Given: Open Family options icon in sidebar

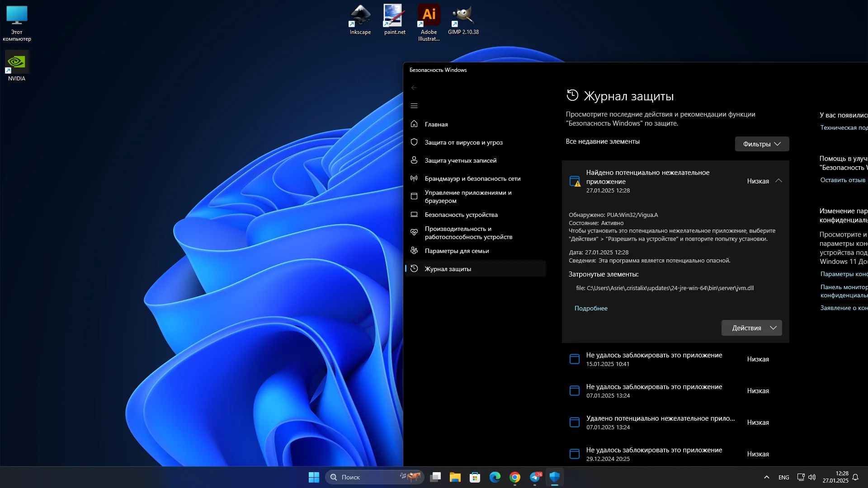Looking at the screenshot, I should (x=414, y=251).
